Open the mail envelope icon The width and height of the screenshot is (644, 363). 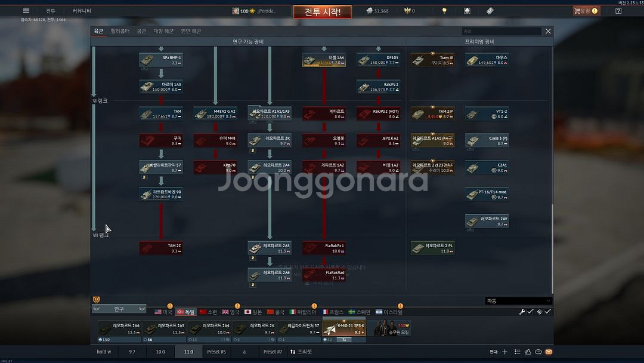pyautogui.click(x=548, y=352)
